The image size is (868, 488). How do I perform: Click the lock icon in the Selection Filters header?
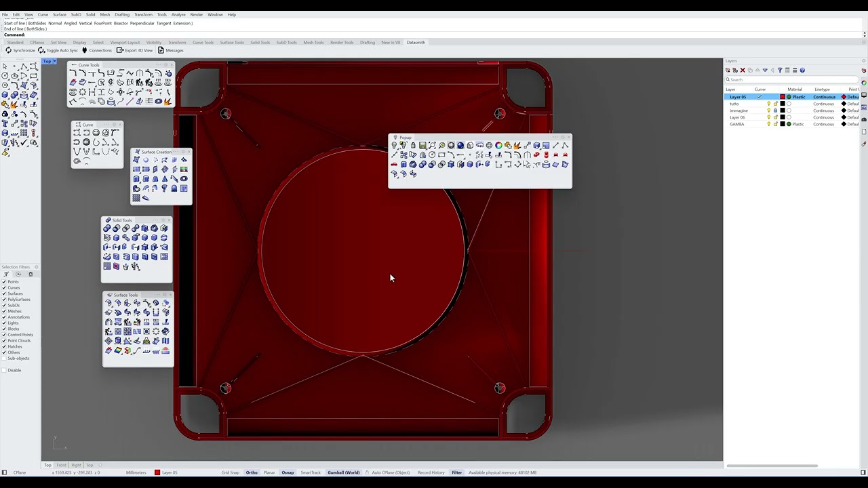click(31, 274)
